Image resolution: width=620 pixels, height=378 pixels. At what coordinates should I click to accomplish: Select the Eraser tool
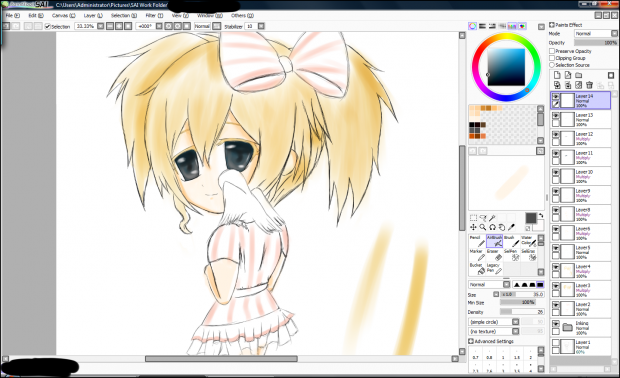pyautogui.click(x=494, y=255)
